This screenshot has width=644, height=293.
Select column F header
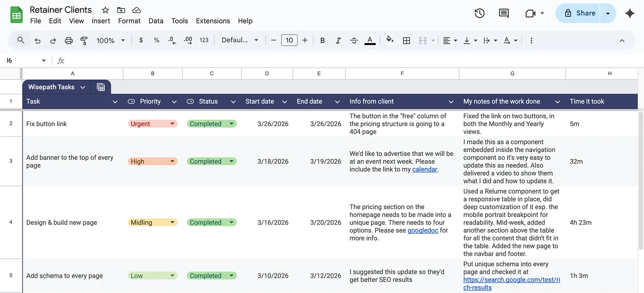402,74
